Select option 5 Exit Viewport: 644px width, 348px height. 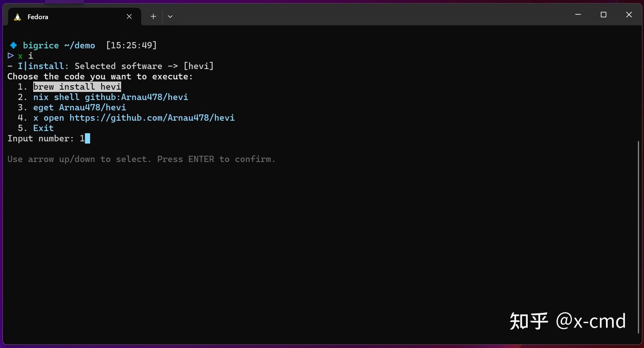pyautogui.click(x=43, y=128)
